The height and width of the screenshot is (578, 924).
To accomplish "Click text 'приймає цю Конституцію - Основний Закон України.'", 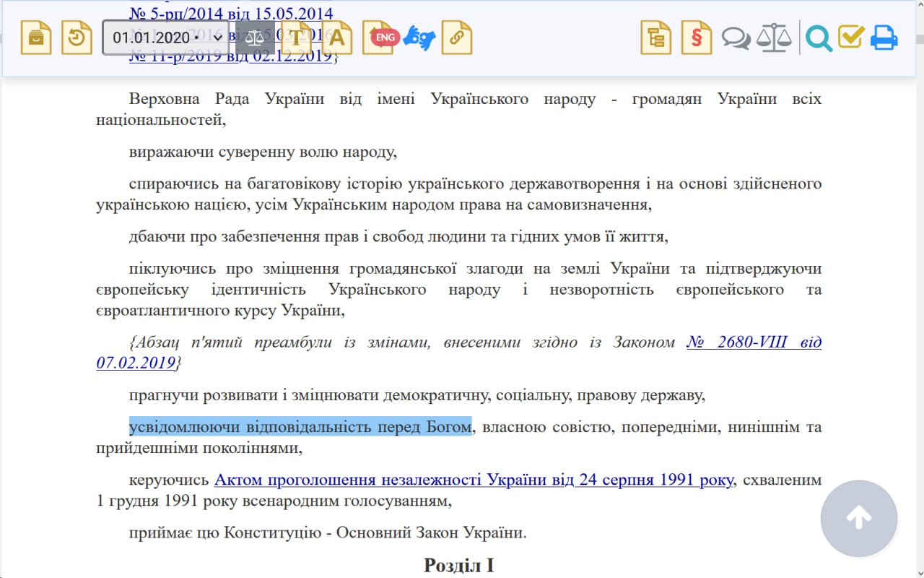I will click(328, 533).
